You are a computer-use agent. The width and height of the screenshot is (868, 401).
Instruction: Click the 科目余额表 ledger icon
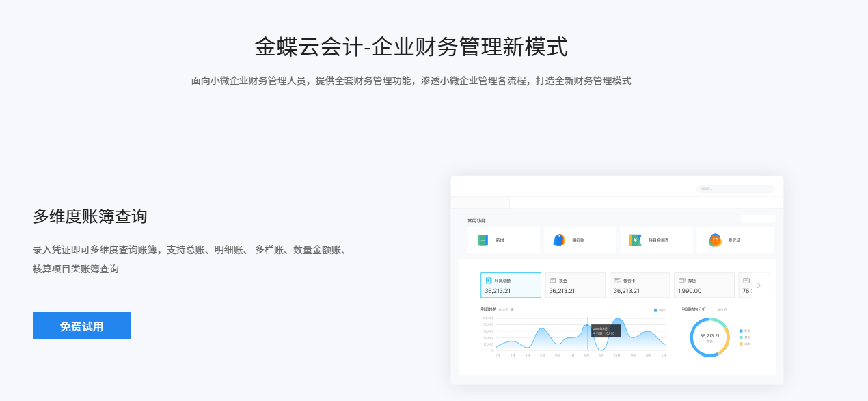coord(635,240)
